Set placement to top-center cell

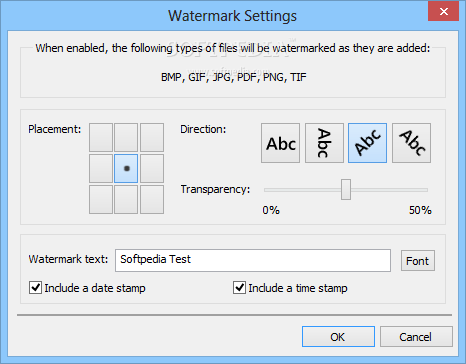[x=126, y=137]
